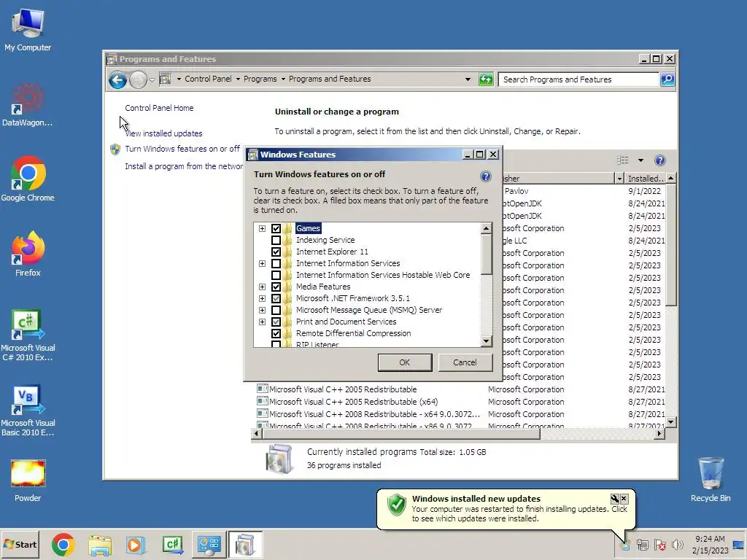Image resolution: width=747 pixels, height=560 pixels.
Task: Open help icon in Programs and Features toolbar
Action: tap(659, 160)
